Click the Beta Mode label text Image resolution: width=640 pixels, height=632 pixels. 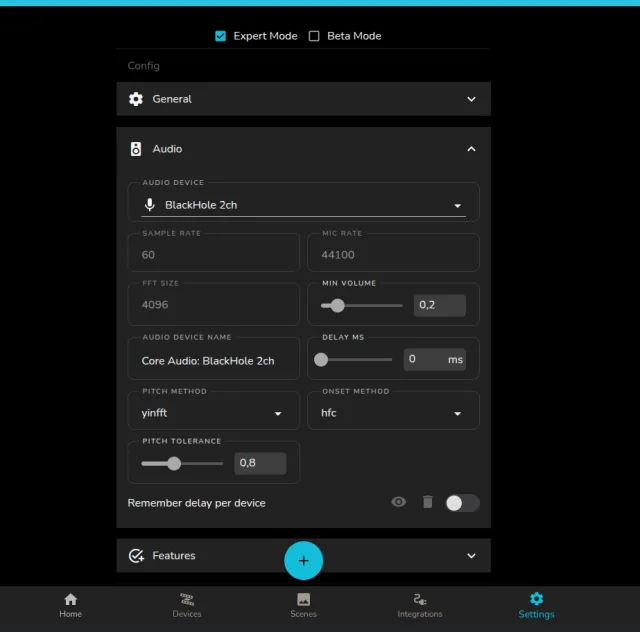pyautogui.click(x=354, y=36)
